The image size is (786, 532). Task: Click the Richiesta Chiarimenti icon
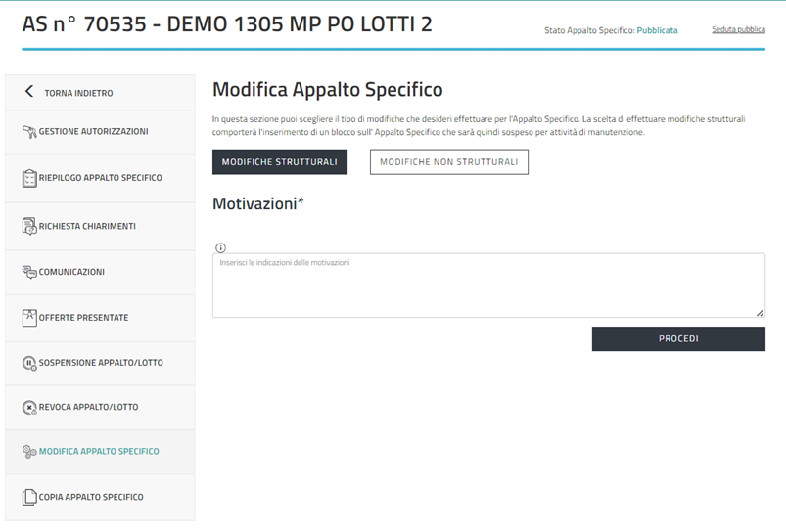(x=29, y=226)
